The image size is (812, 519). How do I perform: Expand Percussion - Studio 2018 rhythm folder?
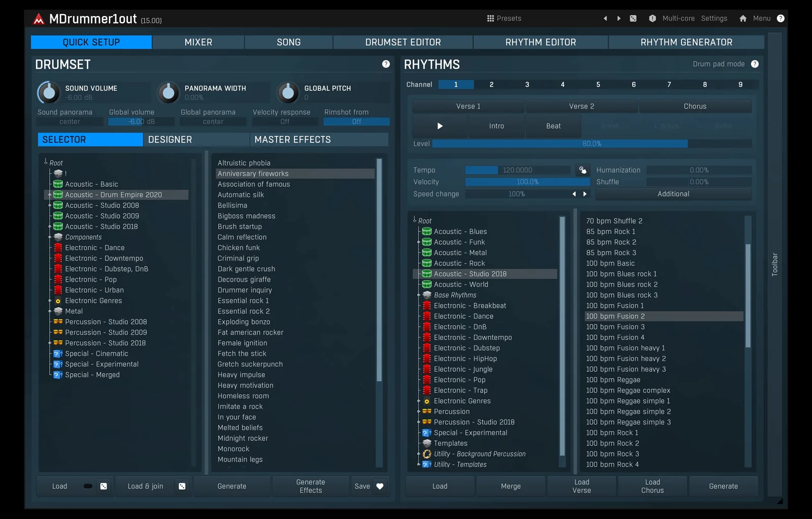[419, 422]
